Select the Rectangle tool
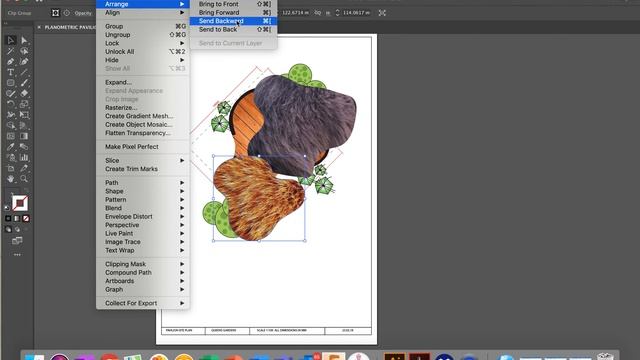The height and width of the screenshot is (360, 640). click(11, 83)
